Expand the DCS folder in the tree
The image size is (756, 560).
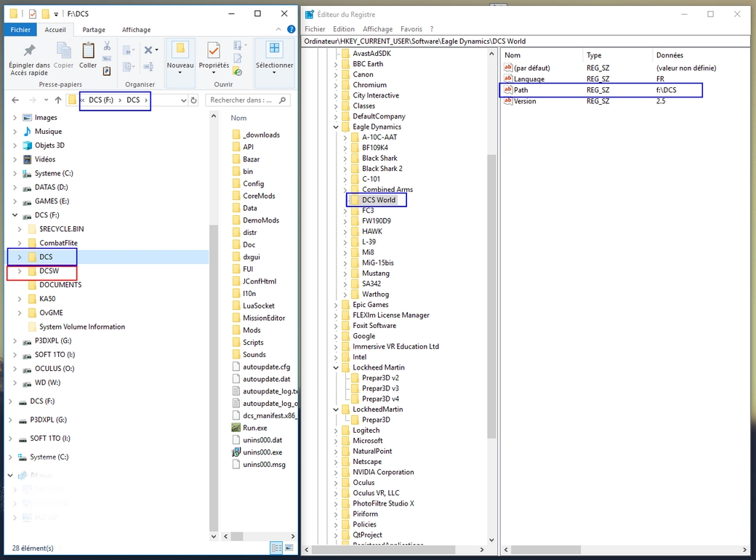(20, 257)
